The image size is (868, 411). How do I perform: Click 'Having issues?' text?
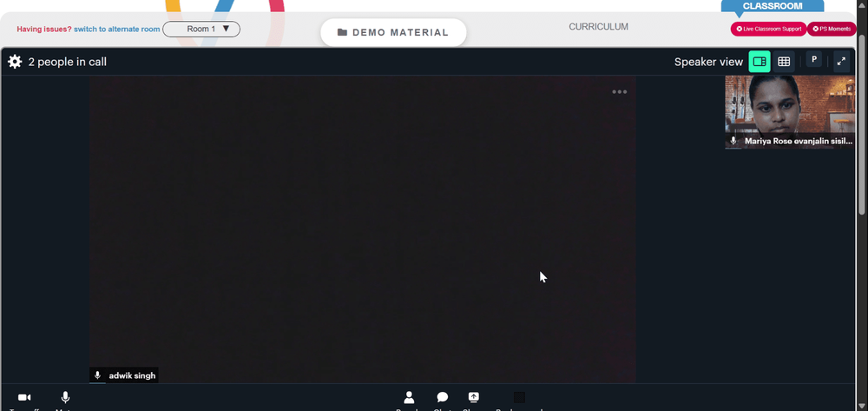(x=44, y=29)
